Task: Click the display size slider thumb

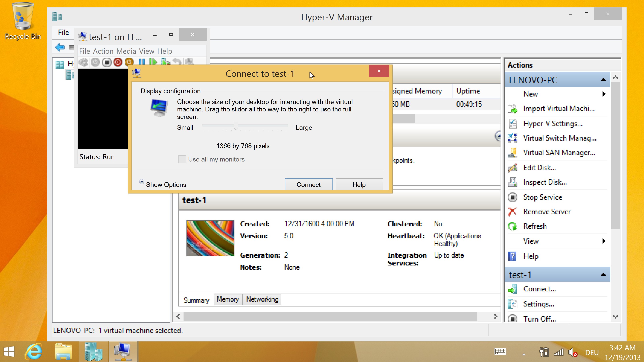Action: [x=236, y=126]
